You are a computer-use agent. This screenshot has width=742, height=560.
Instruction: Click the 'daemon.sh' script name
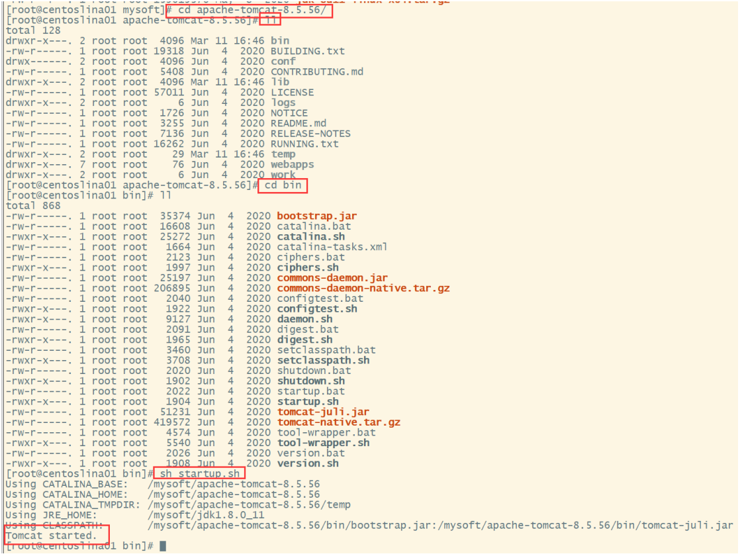click(304, 320)
